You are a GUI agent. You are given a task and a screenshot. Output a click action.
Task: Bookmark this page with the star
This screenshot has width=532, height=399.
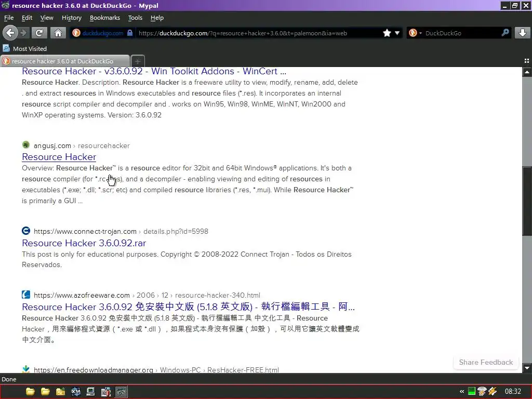387,33
